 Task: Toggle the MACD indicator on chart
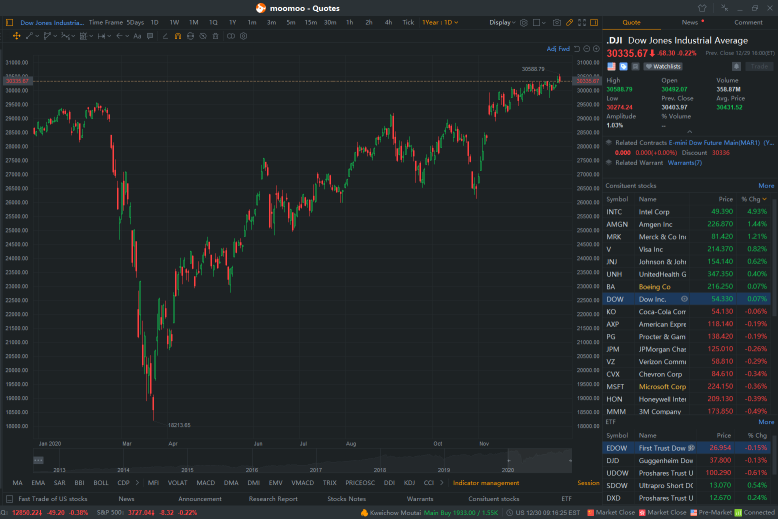coord(204,482)
